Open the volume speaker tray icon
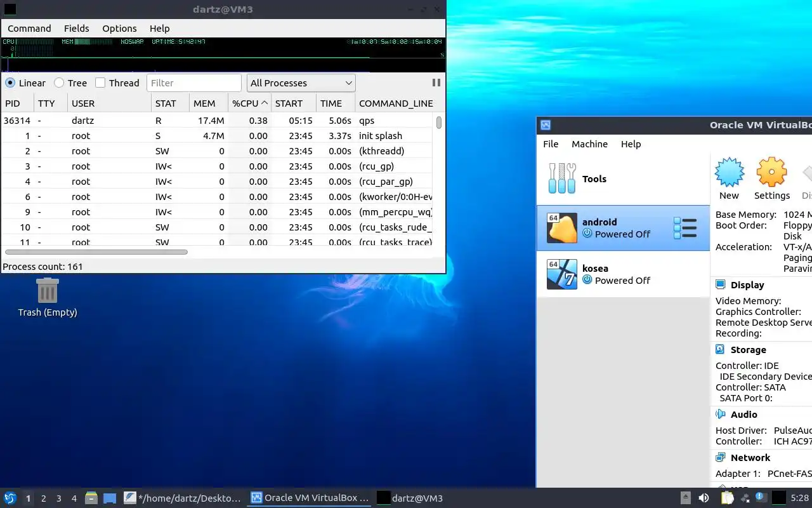The image size is (812, 508). pos(704,498)
